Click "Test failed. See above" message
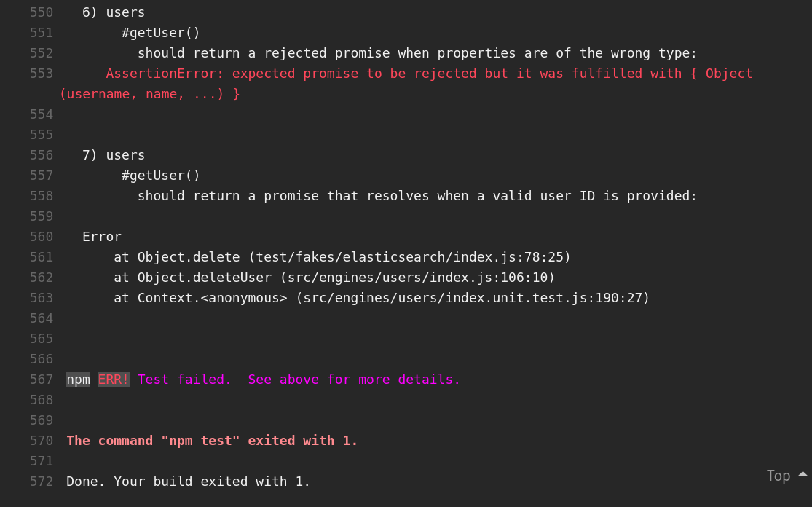 coord(299,380)
